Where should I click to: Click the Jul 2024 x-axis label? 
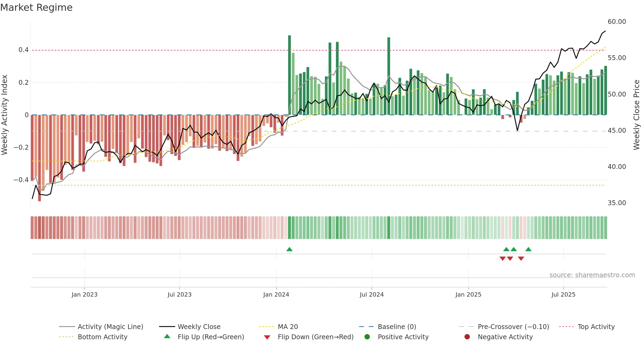pyautogui.click(x=372, y=295)
